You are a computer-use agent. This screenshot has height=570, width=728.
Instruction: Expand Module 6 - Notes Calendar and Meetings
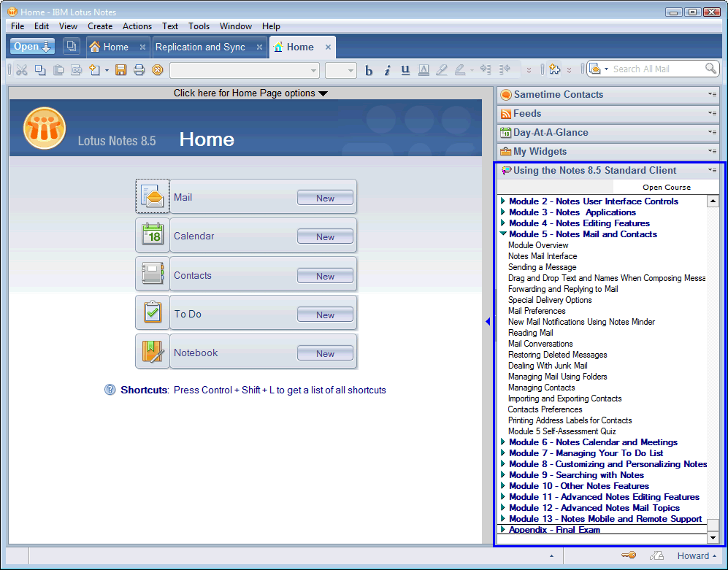click(x=503, y=442)
